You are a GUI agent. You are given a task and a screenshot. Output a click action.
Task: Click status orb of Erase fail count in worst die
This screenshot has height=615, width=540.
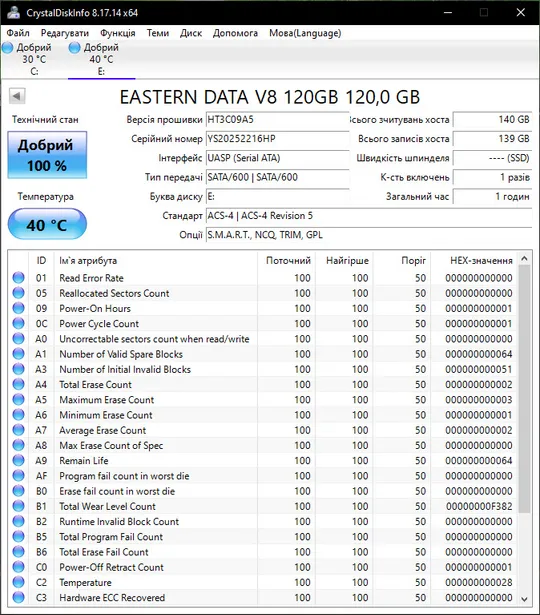18,491
